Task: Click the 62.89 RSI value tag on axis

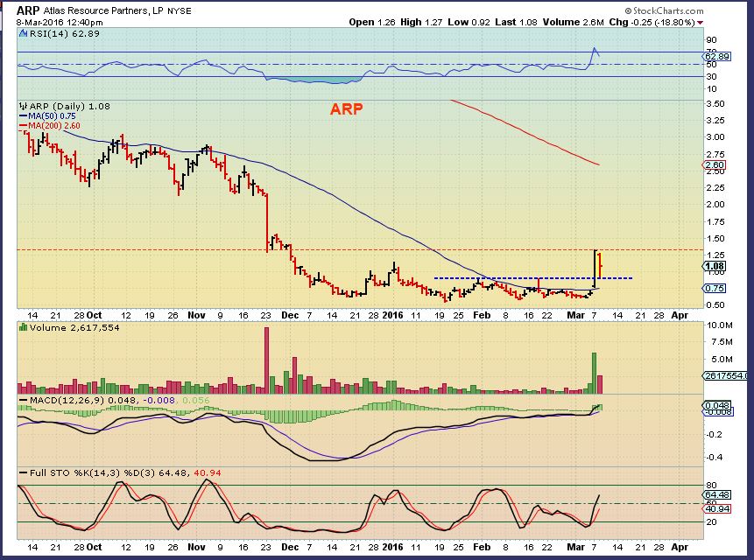Action: (x=718, y=57)
